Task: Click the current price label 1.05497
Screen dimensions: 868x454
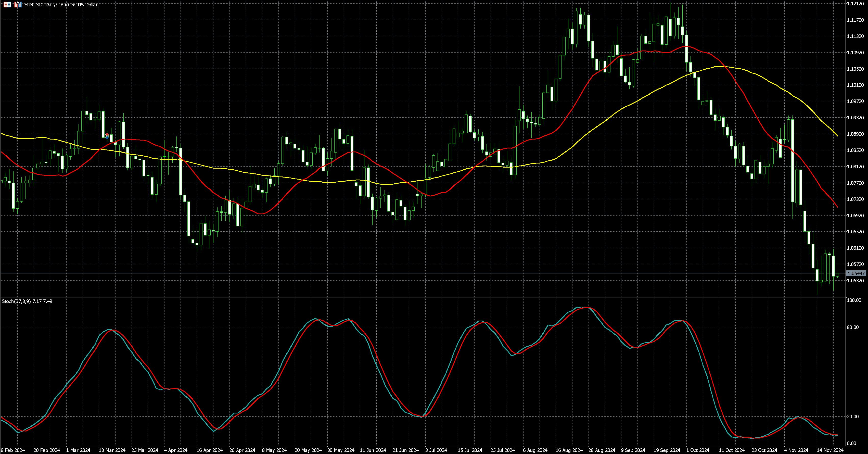Action: coord(856,273)
